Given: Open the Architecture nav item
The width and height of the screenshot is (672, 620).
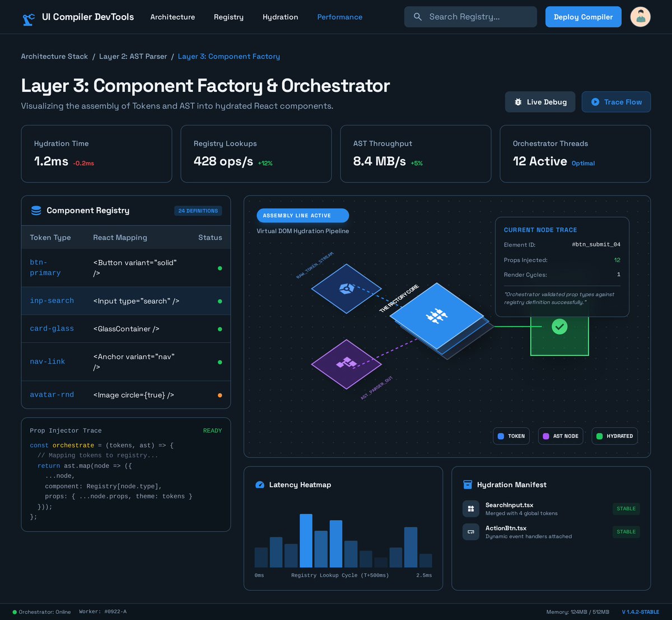Looking at the screenshot, I should click(172, 17).
